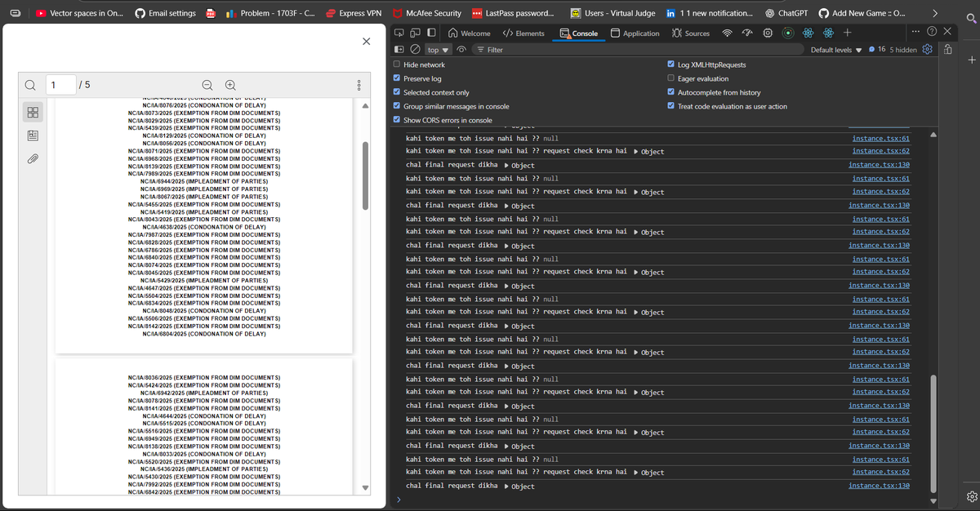The image size is (980, 511).
Task: Click the PDF scrollbar down arrow
Action: [x=365, y=488]
